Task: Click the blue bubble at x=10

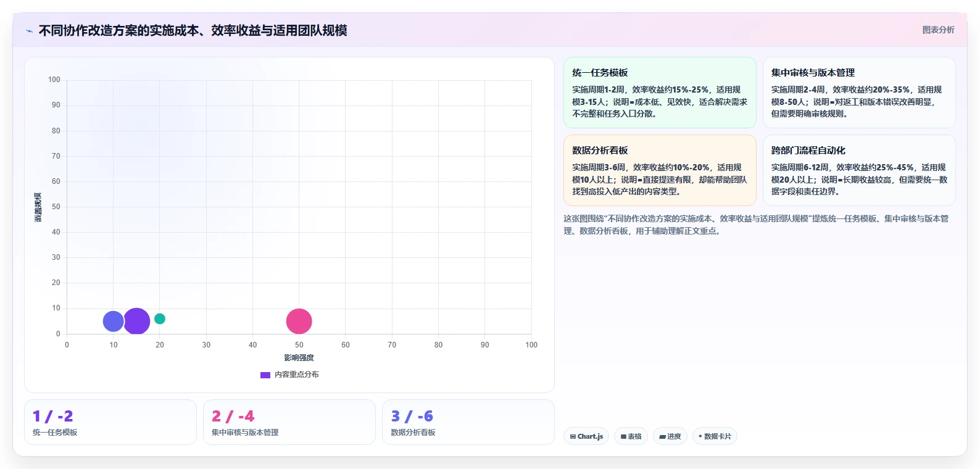Action: tap(113, 322)
